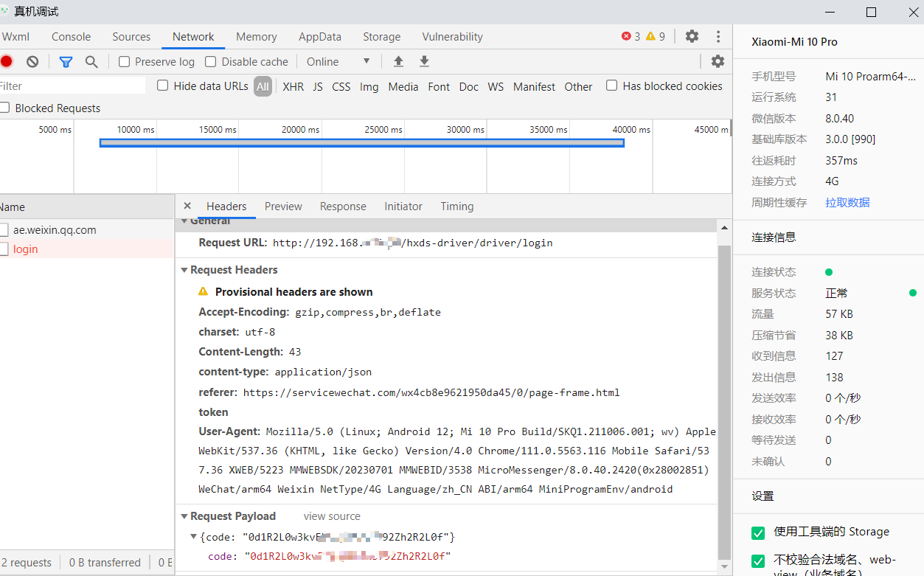The height and width of the screenshot is (576, 924).
Task: Click view source link in payload
Action: coord(332,516)
